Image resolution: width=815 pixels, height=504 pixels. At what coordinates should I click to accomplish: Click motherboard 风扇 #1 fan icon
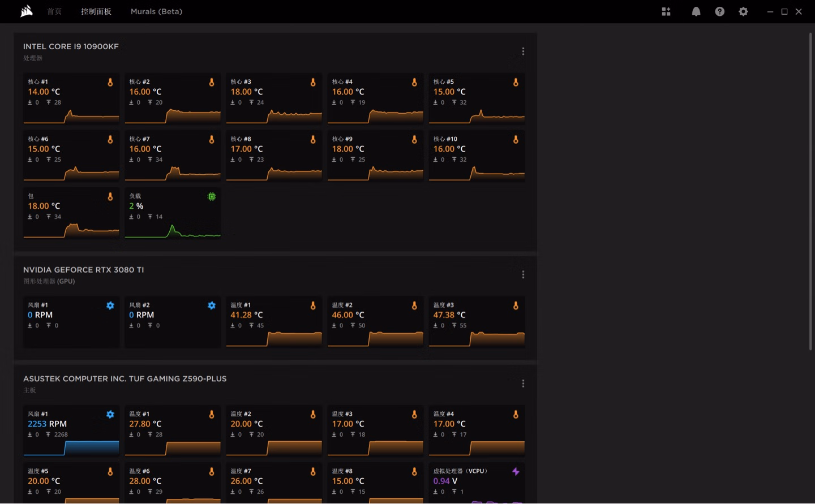pos(110,415)
